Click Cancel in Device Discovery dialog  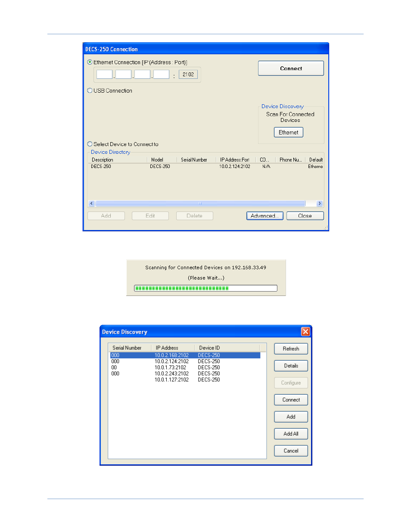pyautogui.click(x=291, y=451)
